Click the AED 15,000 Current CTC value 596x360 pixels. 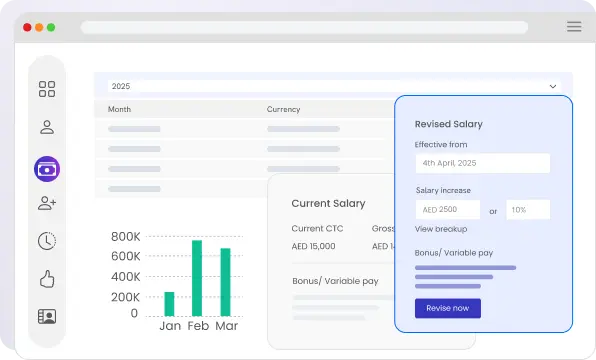click(x=314, y=246)
